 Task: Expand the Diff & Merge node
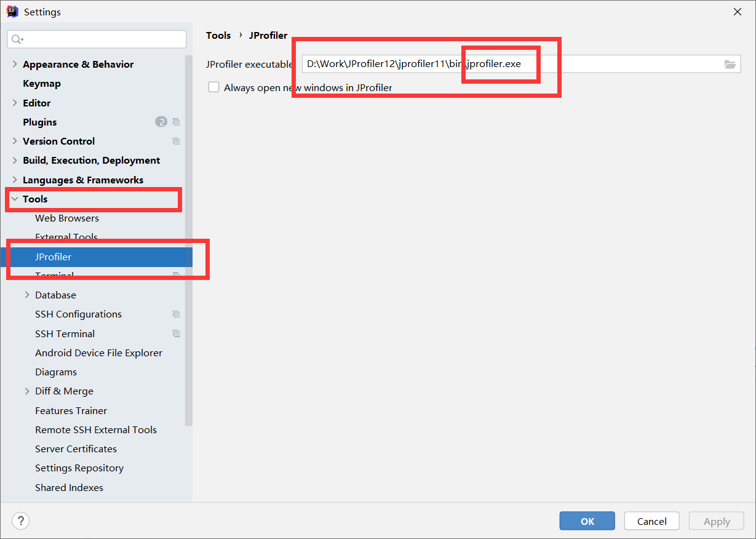pos(27,391)
